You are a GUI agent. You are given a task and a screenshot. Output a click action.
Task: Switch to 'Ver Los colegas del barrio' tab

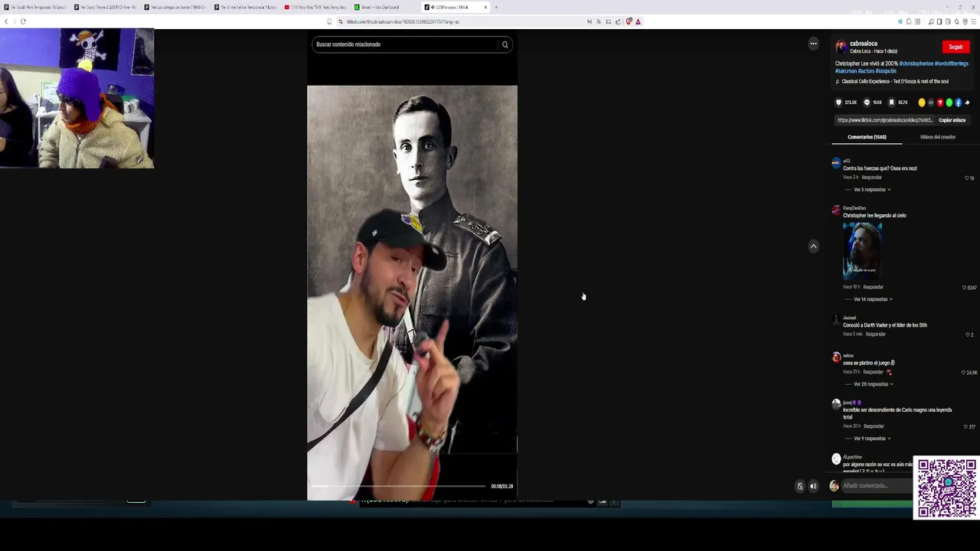coord(176,7)
